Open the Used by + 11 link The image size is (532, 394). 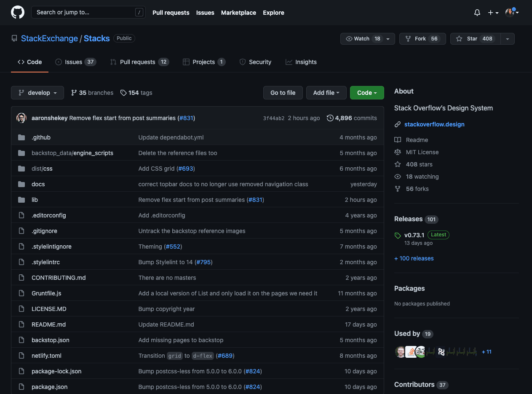(x=487, y=352)
